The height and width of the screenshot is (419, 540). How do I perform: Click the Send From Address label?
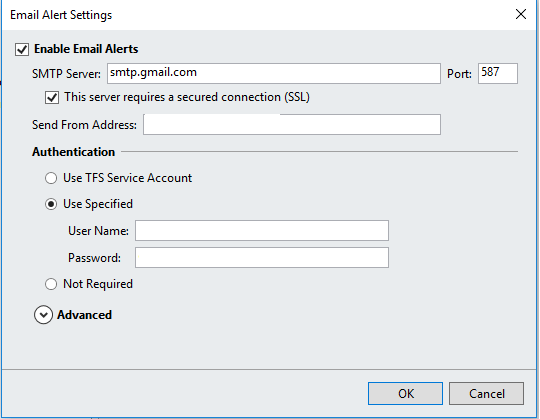[x=84, y=125]
